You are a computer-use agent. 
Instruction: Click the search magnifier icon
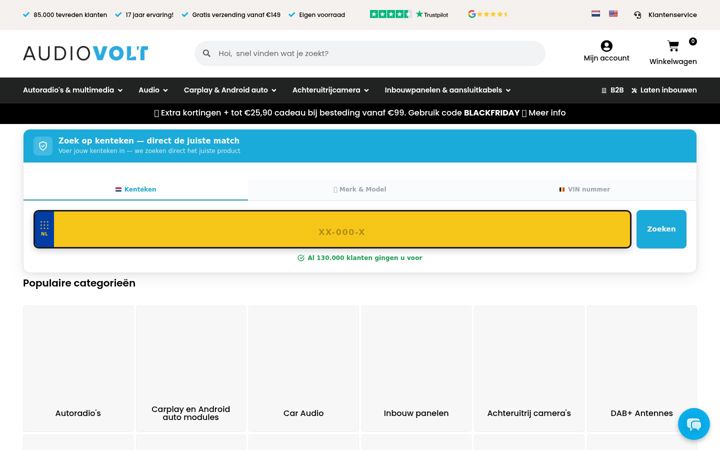(x=207, y=53)
